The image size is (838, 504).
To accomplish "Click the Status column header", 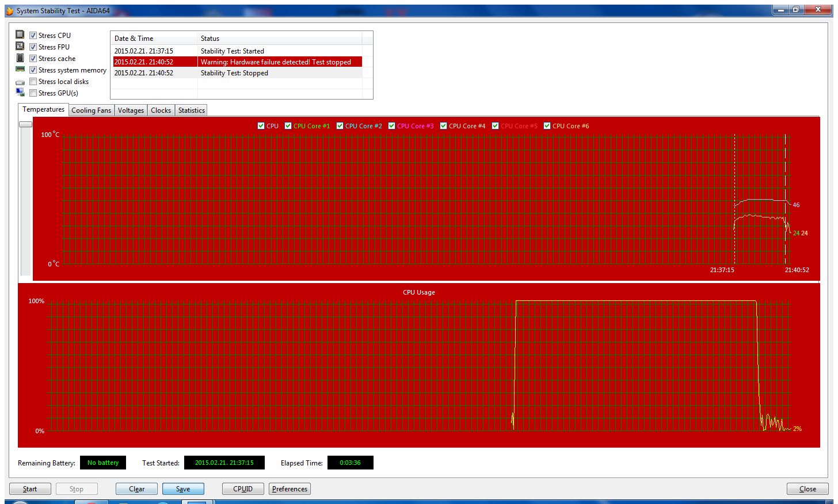I will click(280, 39).
